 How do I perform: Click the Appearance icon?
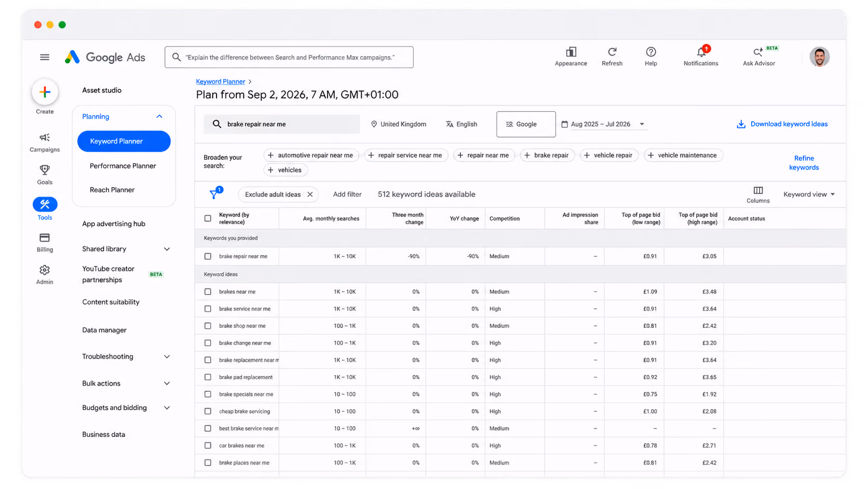(x=571, y=51)
